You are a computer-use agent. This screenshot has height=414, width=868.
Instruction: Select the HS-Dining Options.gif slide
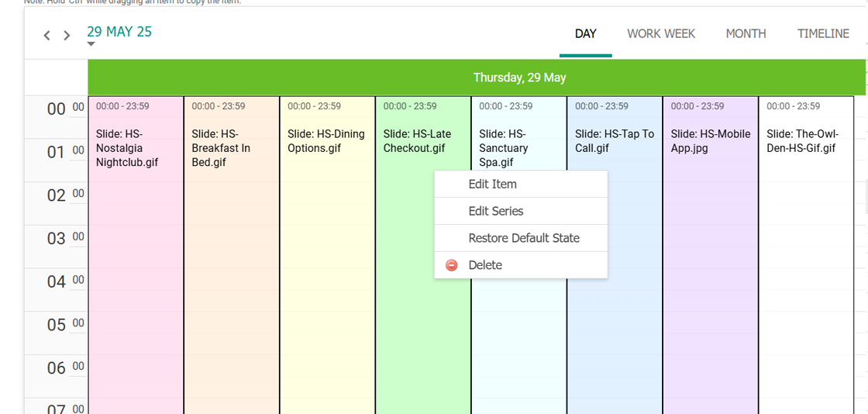(327, 255)
